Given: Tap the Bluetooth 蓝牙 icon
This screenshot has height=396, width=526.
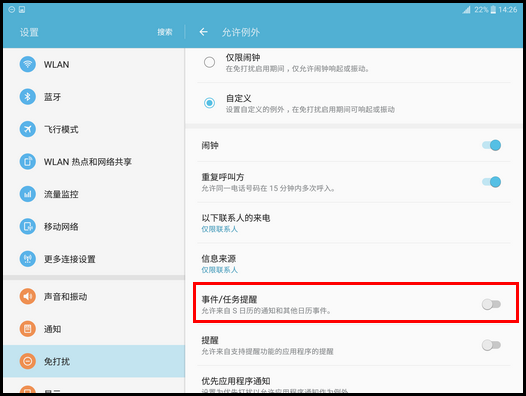Looking at the screenshot, I should click(x=28, y=97).
